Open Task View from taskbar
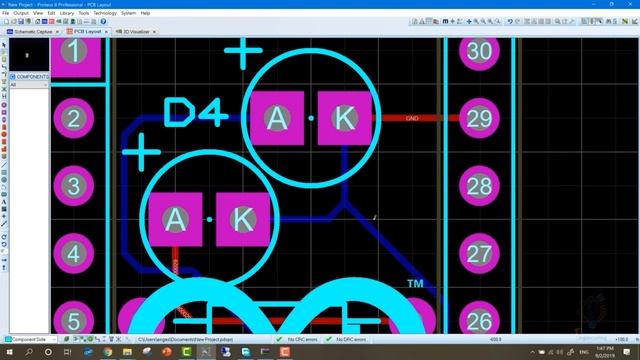Viewport: 640px width, 360px height. point(67,351)
